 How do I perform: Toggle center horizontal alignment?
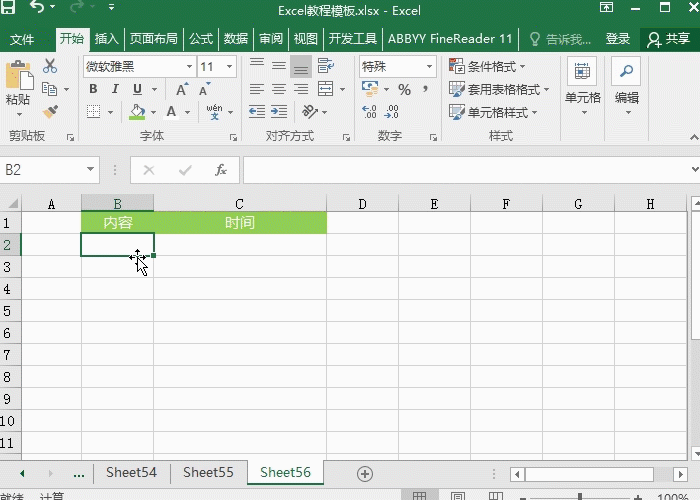tap(279, 89)
